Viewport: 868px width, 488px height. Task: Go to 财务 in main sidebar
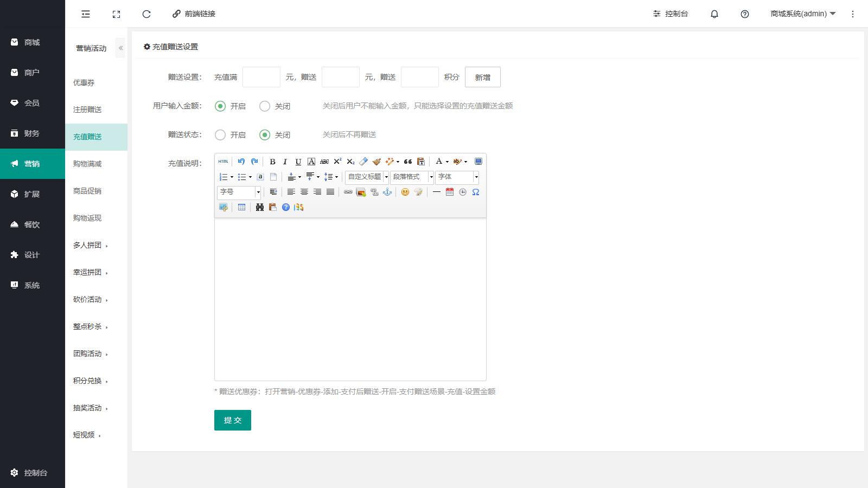(32, 133)
